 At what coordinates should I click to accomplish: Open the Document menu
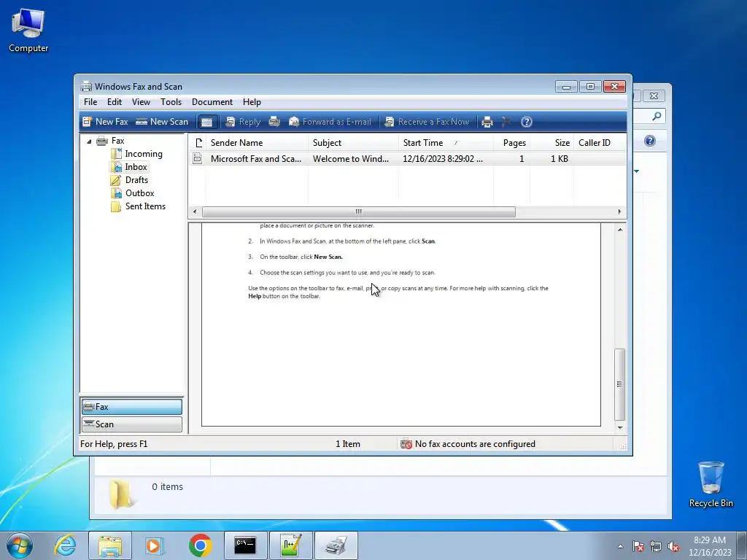pyautogui.click(x=212, y=102)
